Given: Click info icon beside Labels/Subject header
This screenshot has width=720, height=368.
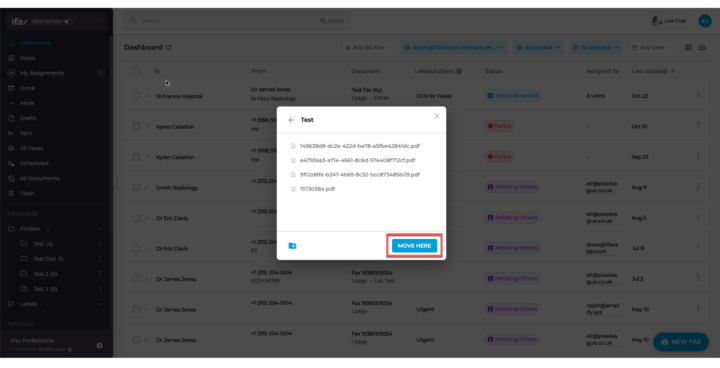Looking at the screenshot, I should point(459,71).
